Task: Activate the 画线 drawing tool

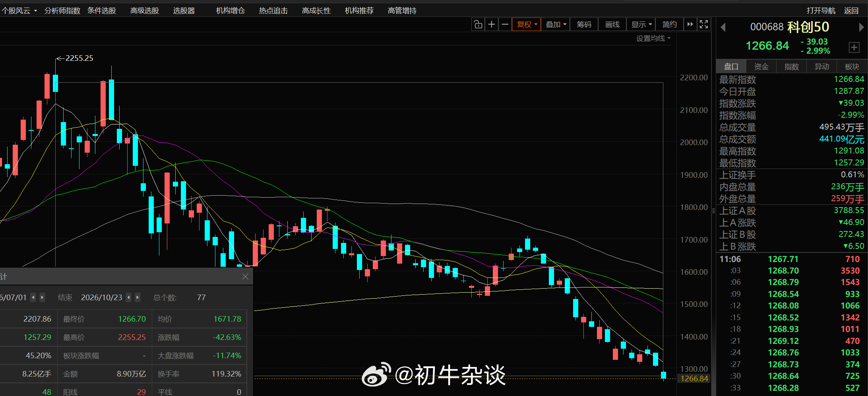Action: point(612,25)
